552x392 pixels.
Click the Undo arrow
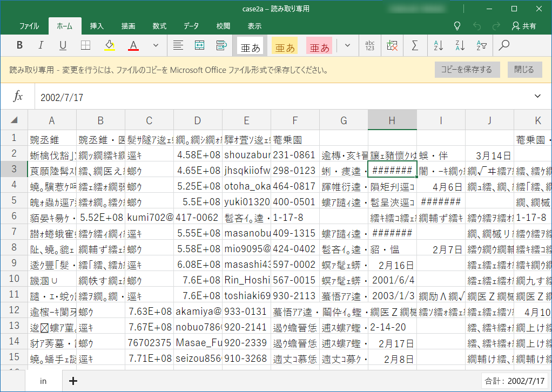[477, 26]
